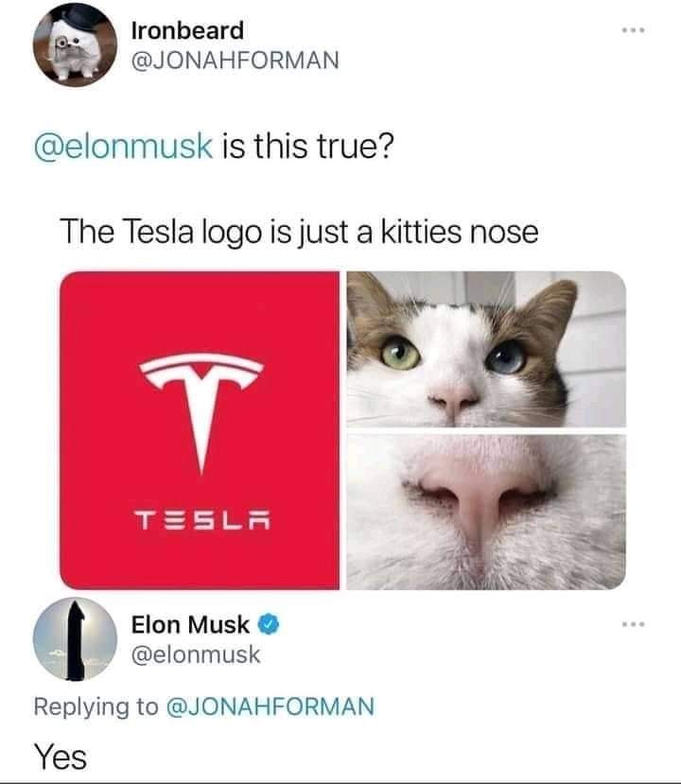Click the @elonmusk mention in the tweet
This screenshot has height=784, width=681.
pyautogui.click(x=124, y=147)
